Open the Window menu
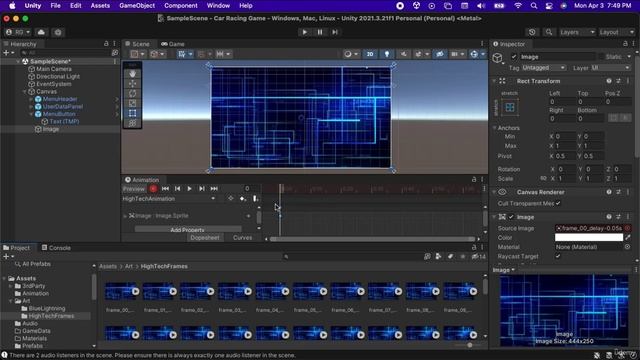Image resolution: width=640 pixels, height=360 pixels. point(218,6)
